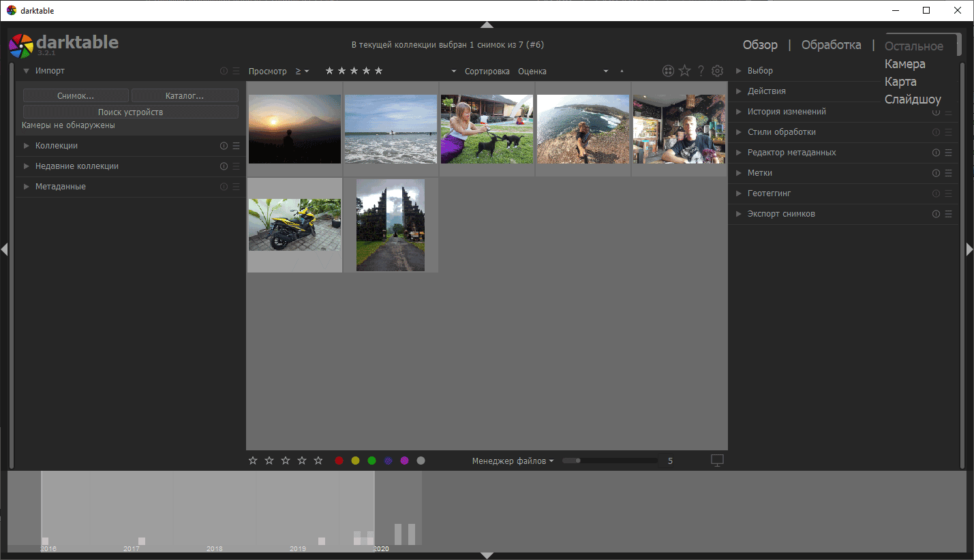Open presets menu icon of Импорт module
Viewport: 974px width, 560px height.
pos(237,71)
